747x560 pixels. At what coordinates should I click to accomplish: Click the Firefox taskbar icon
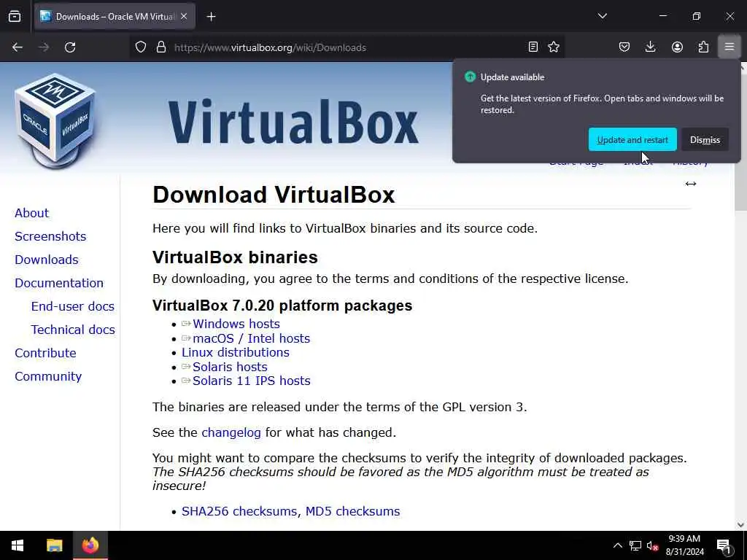click(90, 545)
